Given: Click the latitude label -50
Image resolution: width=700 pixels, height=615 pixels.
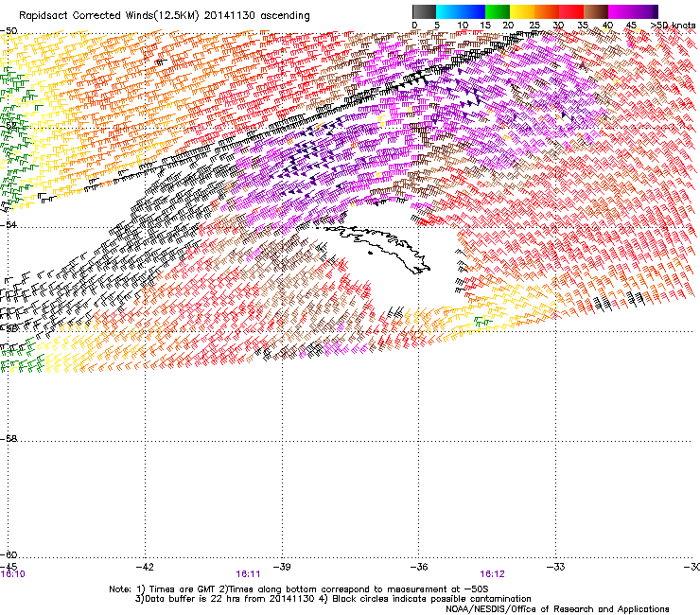Looking at the screenshot, I should click(9, 31).
